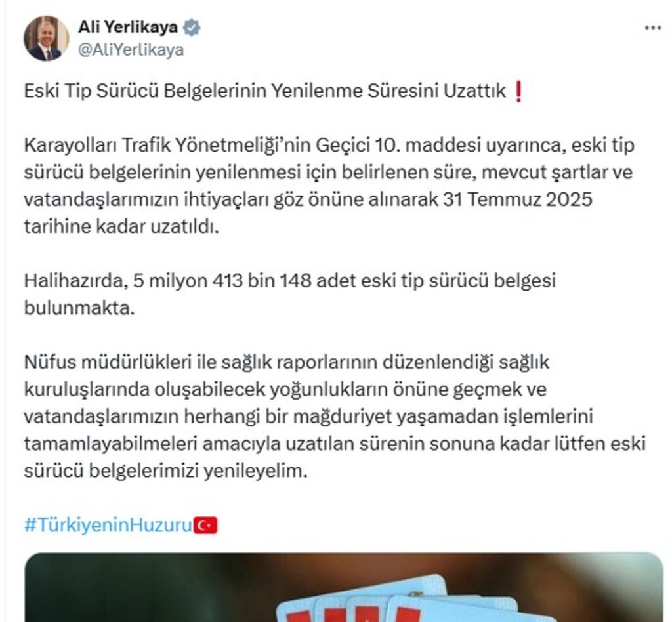
Task: Open Ali Yerlikaya's profile avatar photo
Action: (x=46, y=39)
